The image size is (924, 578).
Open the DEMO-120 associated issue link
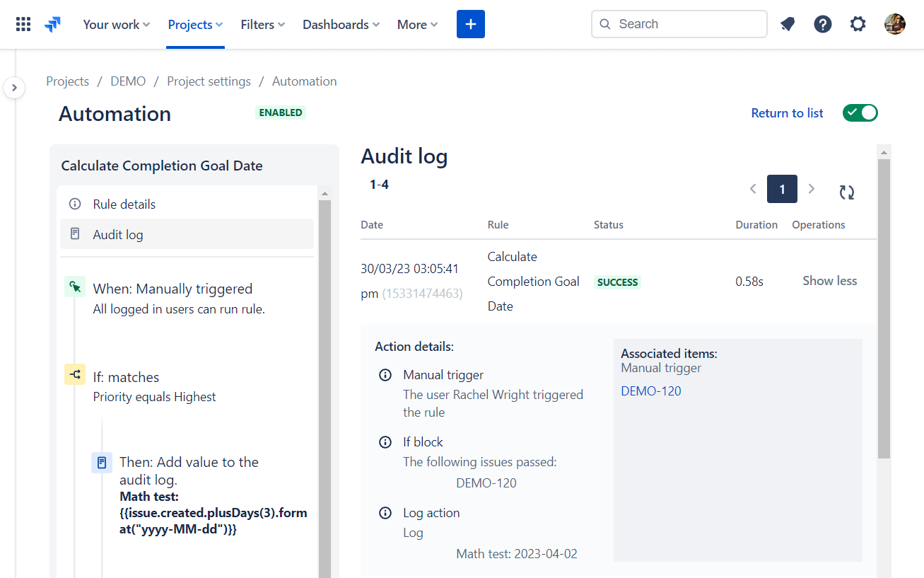pos(651,391)
